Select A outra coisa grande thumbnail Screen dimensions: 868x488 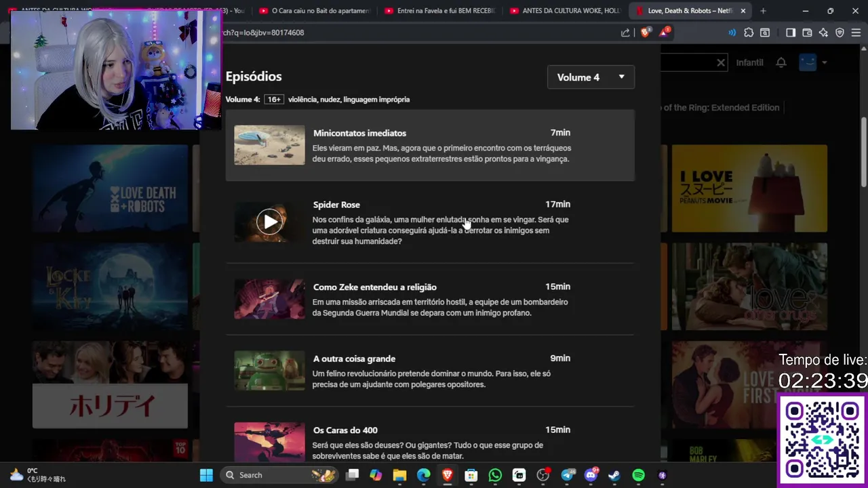[270, 371]
